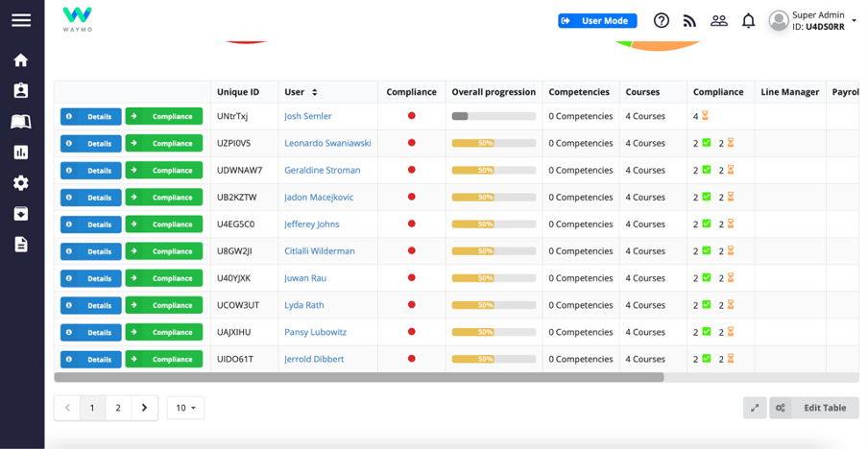Open the document sidebar icon

(21, 245)
